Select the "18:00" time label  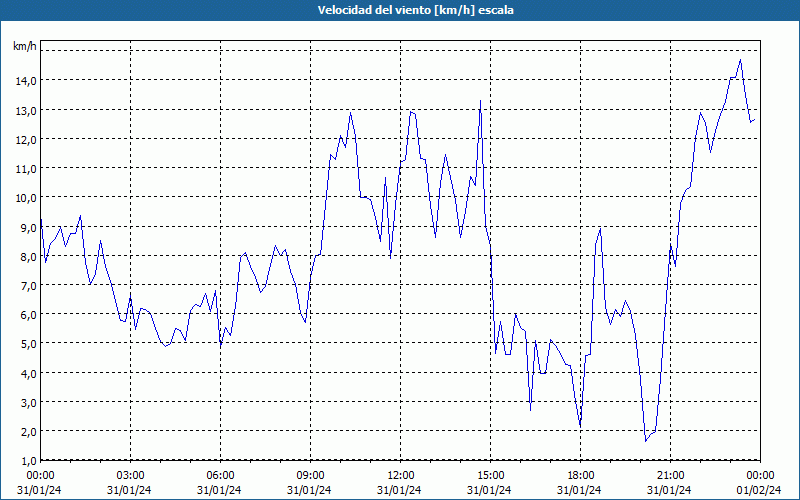pos(580,476)
